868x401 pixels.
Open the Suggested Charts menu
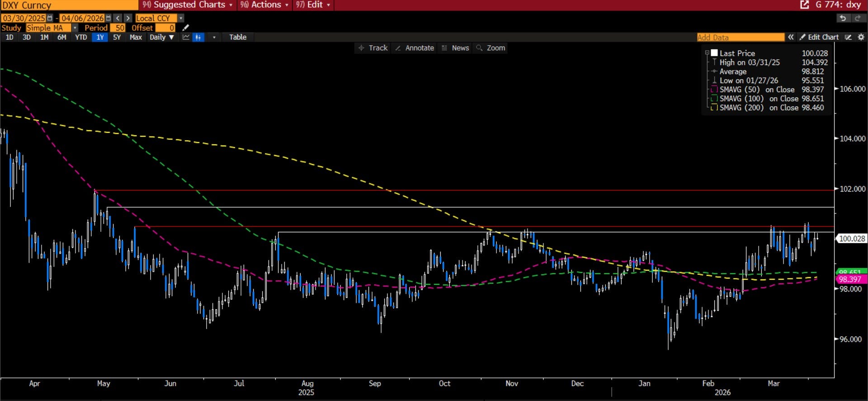coord(187,5)
